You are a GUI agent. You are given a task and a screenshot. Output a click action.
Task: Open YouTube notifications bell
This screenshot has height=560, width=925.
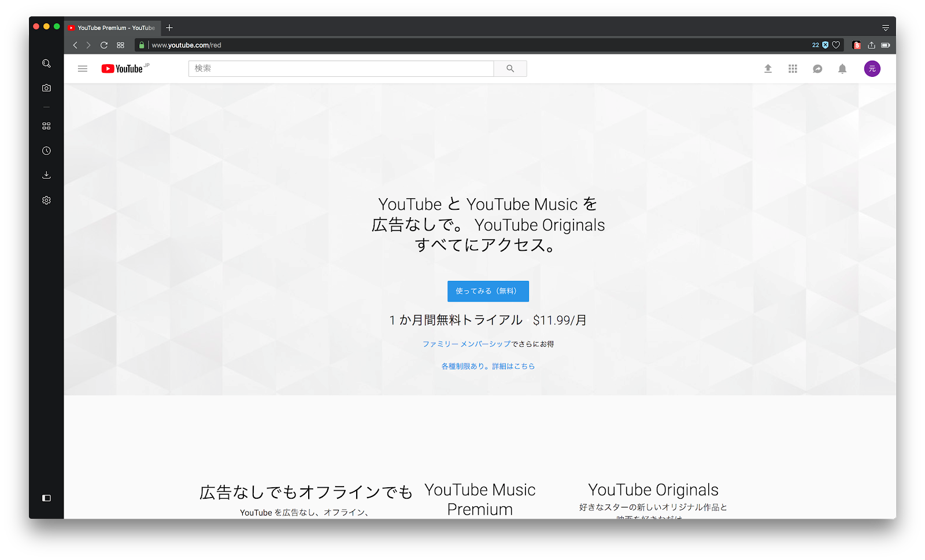click(842, 69)
